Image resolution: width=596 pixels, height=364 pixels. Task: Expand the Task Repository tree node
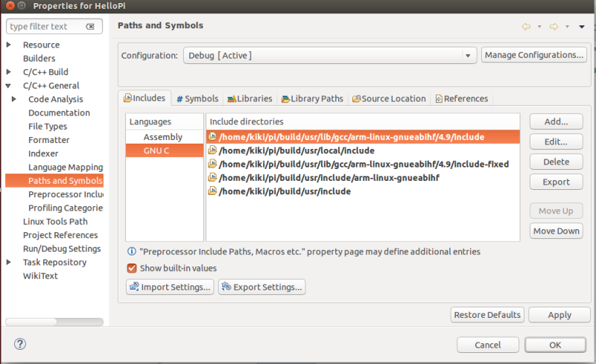[8, 262]
